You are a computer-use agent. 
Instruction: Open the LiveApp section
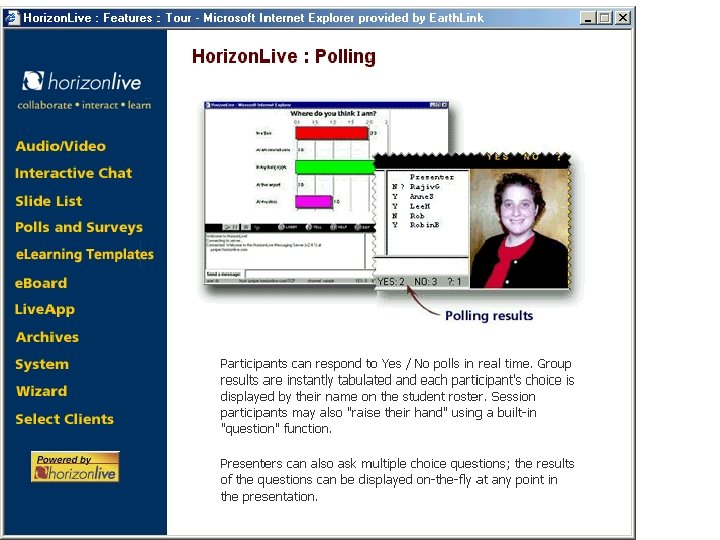tap(45, 310)
